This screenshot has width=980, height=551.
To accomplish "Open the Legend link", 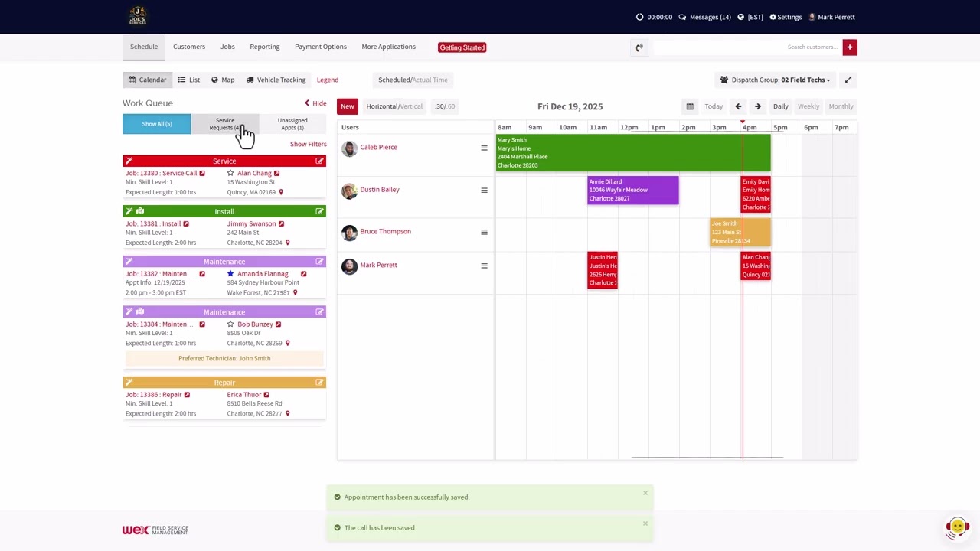I will pos(327,80).
